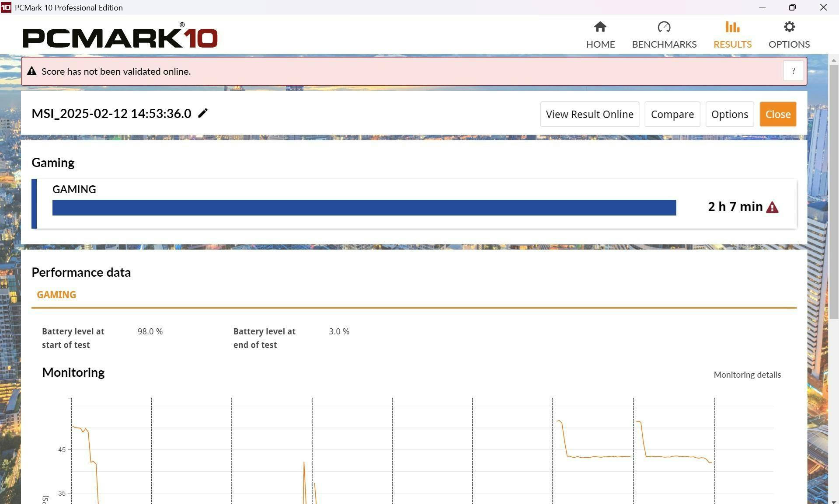Click the alert triangle in the validation banner
Viewport: 839px width, 504px height.
31,71
